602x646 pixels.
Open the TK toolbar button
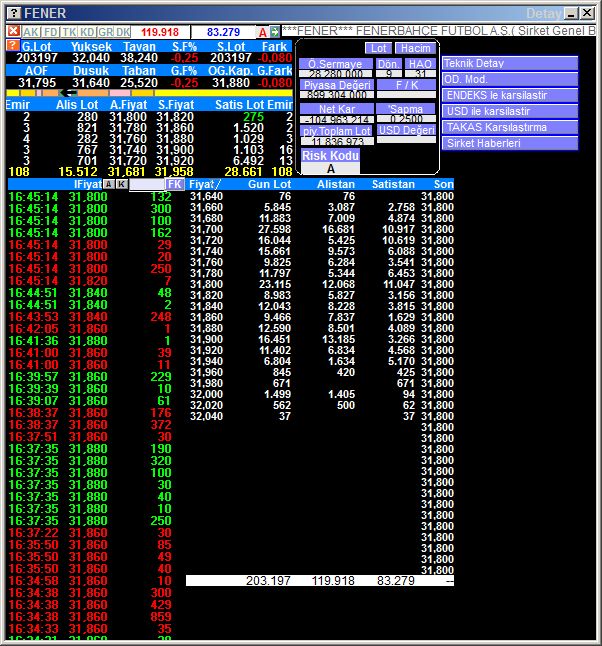point(70,32)
